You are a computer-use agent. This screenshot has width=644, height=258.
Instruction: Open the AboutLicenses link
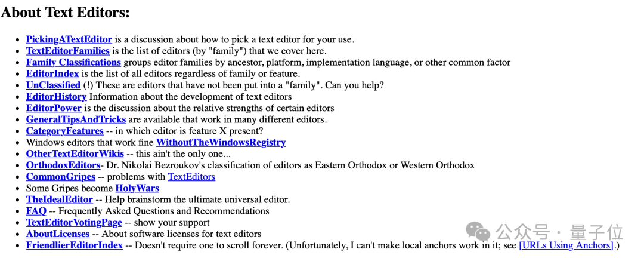point(58,234)
